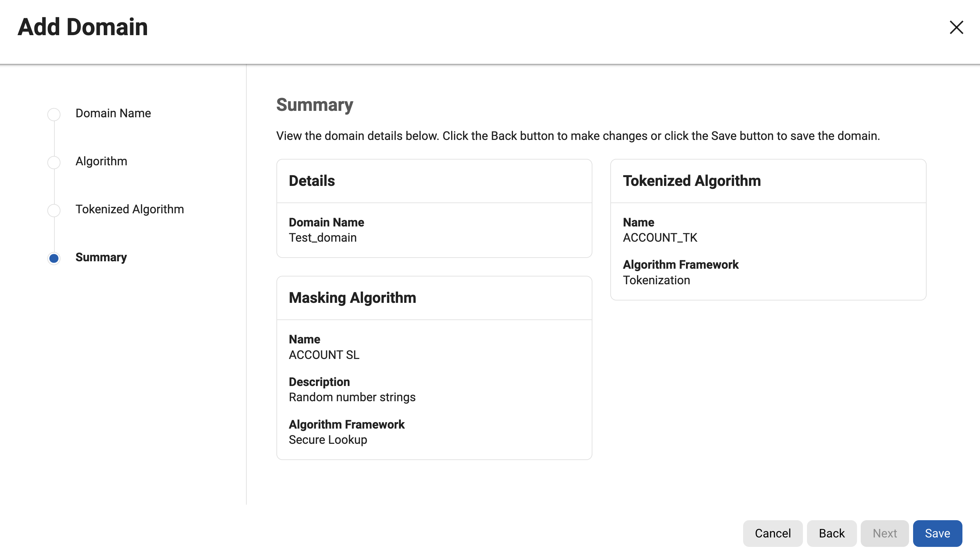Open the Tokenized Algorithm step
Image resolution: width=980 pixels, height=555 pixels.
pyautogui.click(x=129, y=209)
